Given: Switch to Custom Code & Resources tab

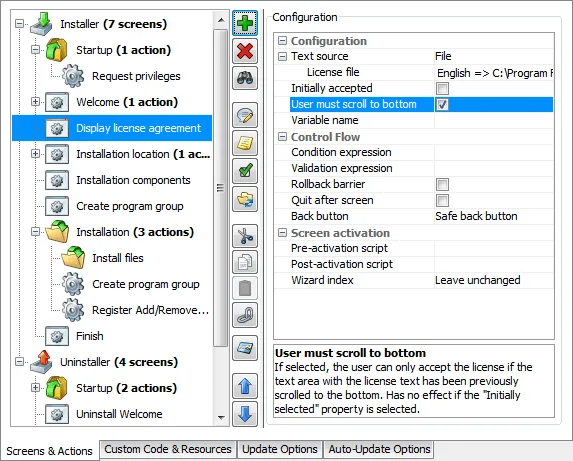Looking at the screenshot, I should 168,449.
